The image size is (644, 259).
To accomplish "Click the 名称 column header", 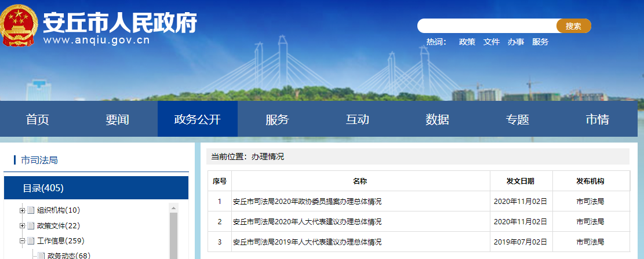I will (x=360, y=181).
